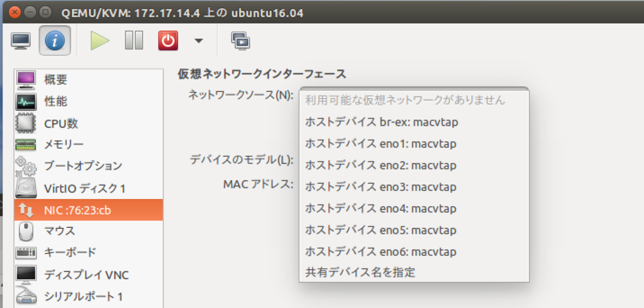Screen dimensions: 644x308
Task: Click the MAC アドレス: label
Action: 258,183
